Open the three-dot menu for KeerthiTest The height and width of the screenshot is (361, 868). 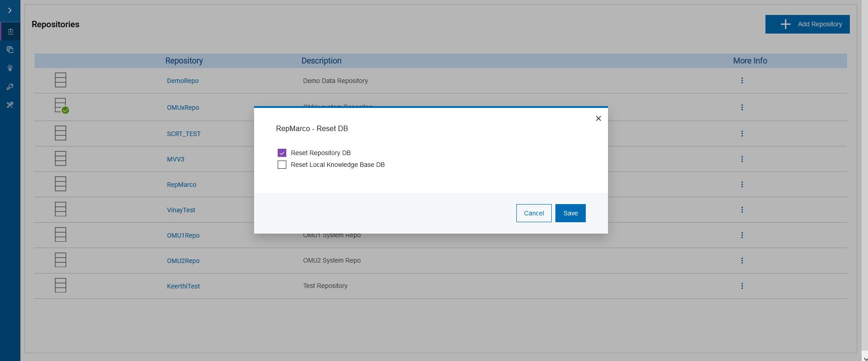coord(742,286)
